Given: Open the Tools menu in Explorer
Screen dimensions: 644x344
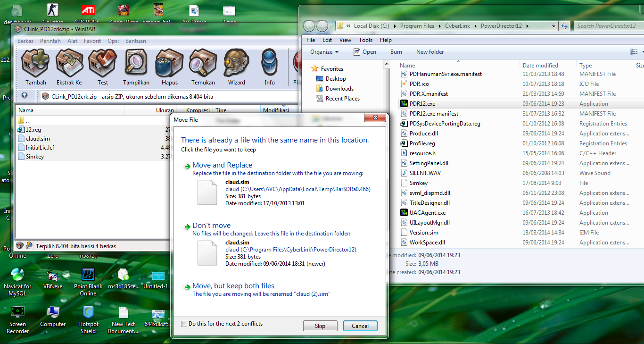Looking at the screenshot, I should coord(365,40).
